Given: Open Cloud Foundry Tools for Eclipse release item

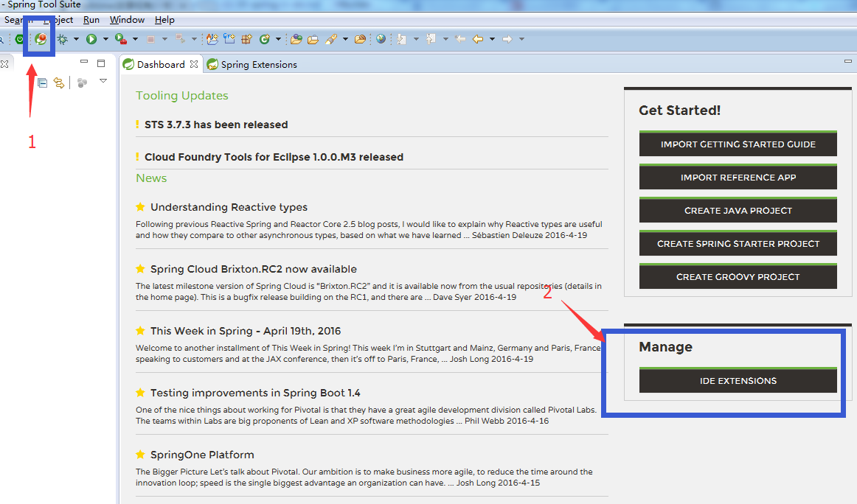Looking at the screenshot, I should pyautogui.click(x=274, y=157).
